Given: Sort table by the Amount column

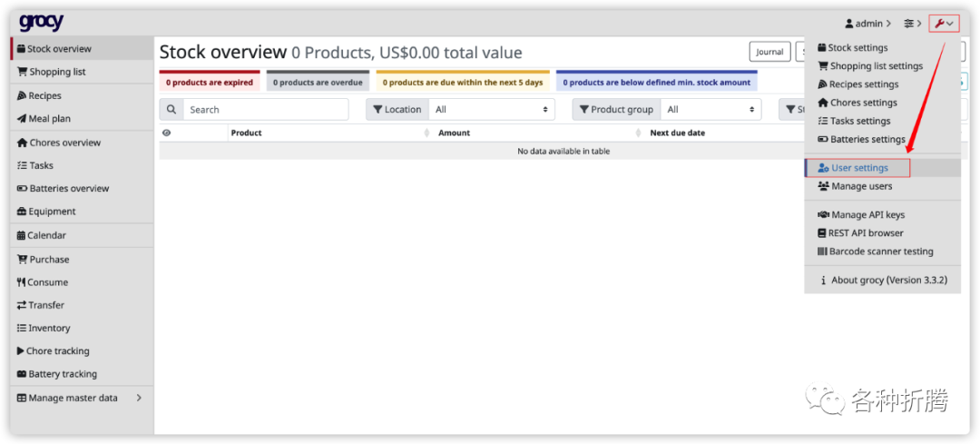Looking at the screenshot, I should [454, 133].
